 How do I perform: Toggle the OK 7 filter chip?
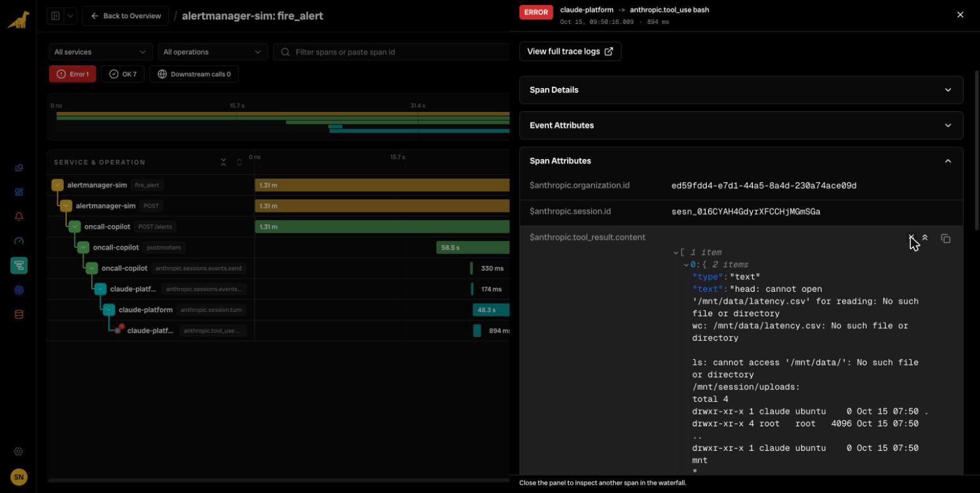click(123, 74)
